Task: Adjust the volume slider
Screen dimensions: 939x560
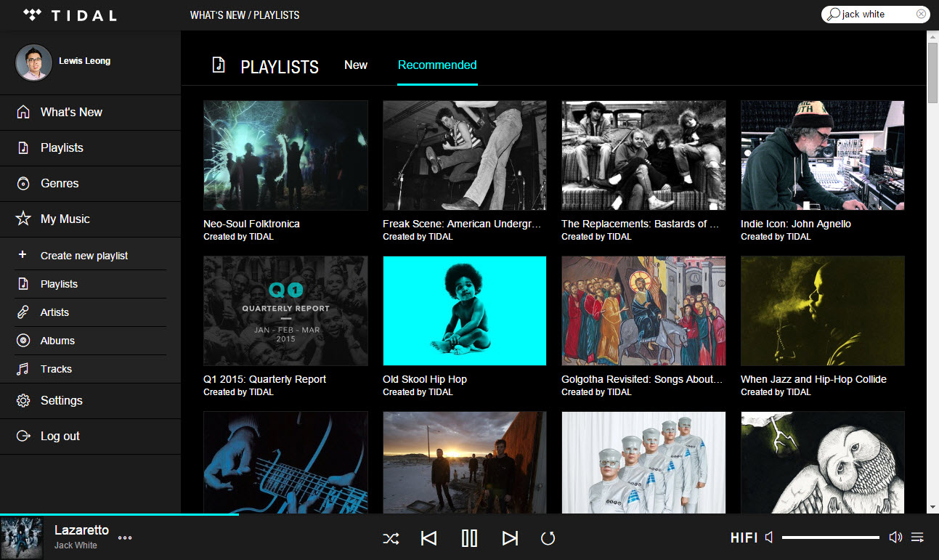Action: coord(830,537)
